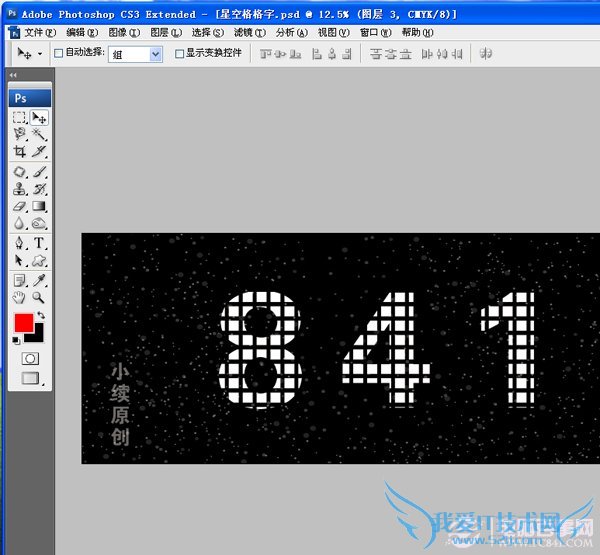Select the Rectangular Marquee tool

[19, 117]
